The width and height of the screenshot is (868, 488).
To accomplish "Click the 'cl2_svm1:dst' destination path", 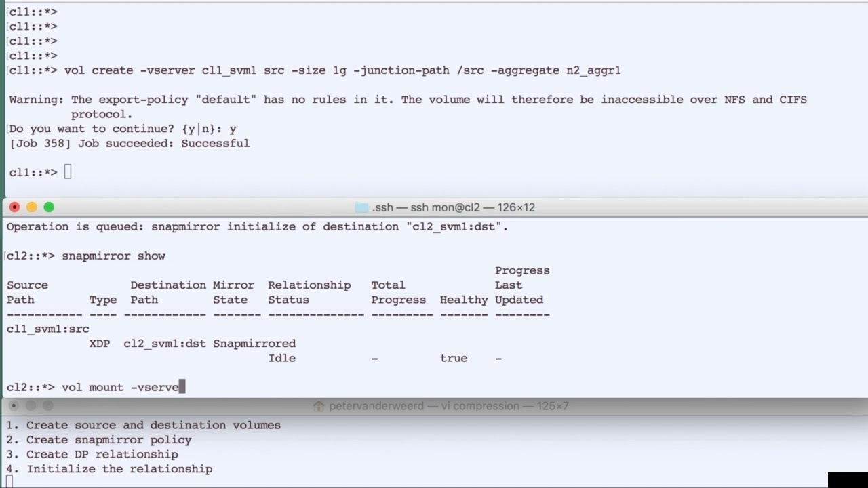I will click(x=165, y=344).
